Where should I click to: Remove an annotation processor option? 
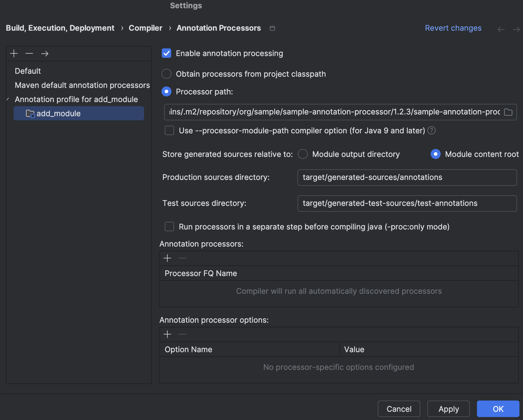tap(183, 334)
